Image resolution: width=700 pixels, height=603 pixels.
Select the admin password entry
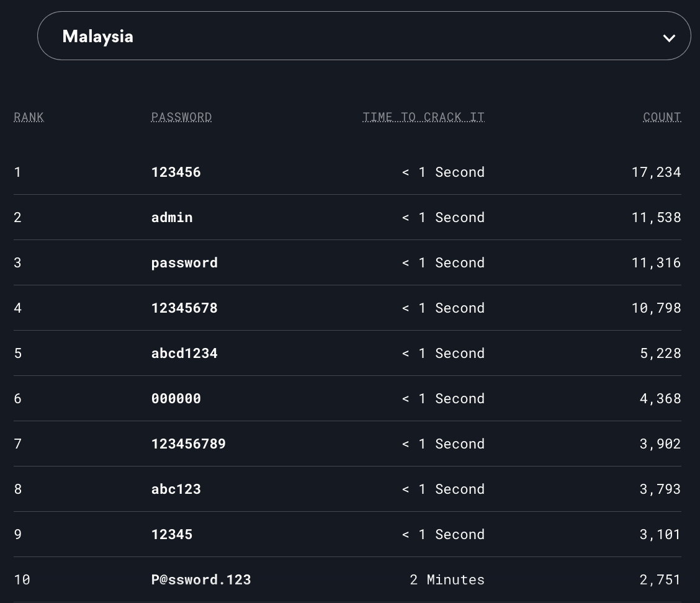172,217
